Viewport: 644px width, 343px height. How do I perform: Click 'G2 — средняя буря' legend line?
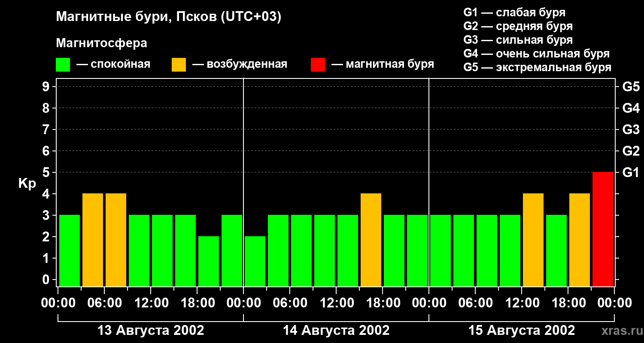point(518,26)
